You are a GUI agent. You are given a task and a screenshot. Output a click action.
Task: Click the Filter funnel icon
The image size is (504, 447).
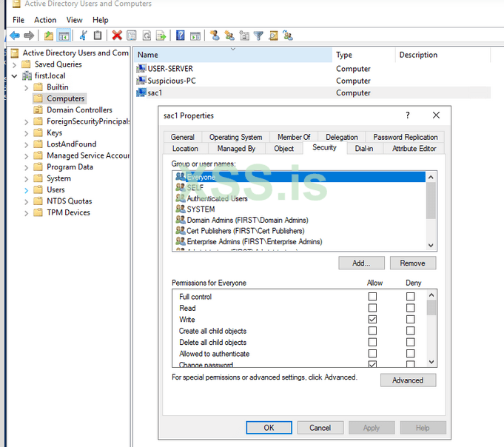coord(258,36)
